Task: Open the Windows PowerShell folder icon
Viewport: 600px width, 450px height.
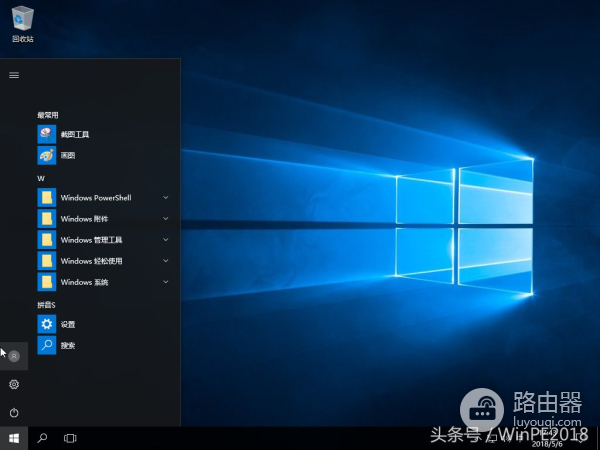Action: pyautogui.click(x=47, y=198)
